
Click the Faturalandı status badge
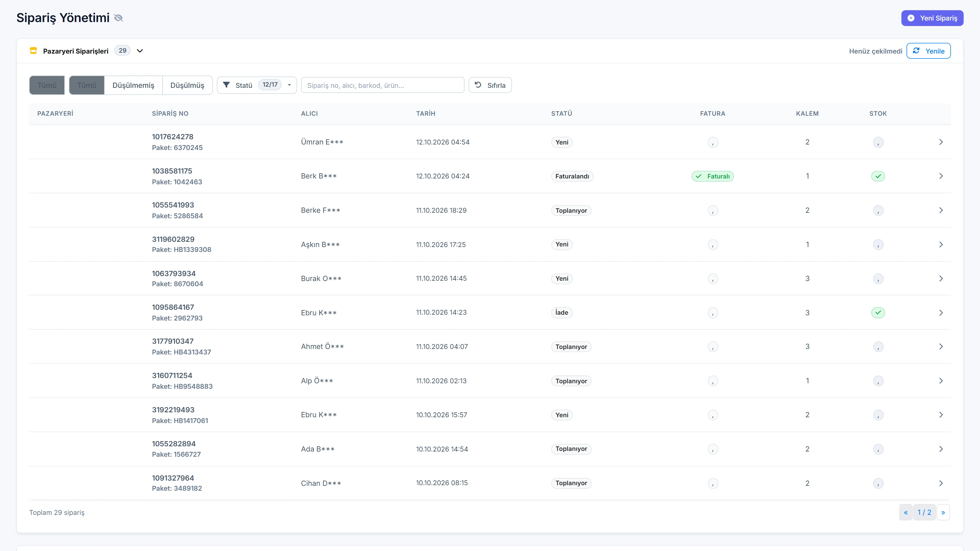pos(572,176)
